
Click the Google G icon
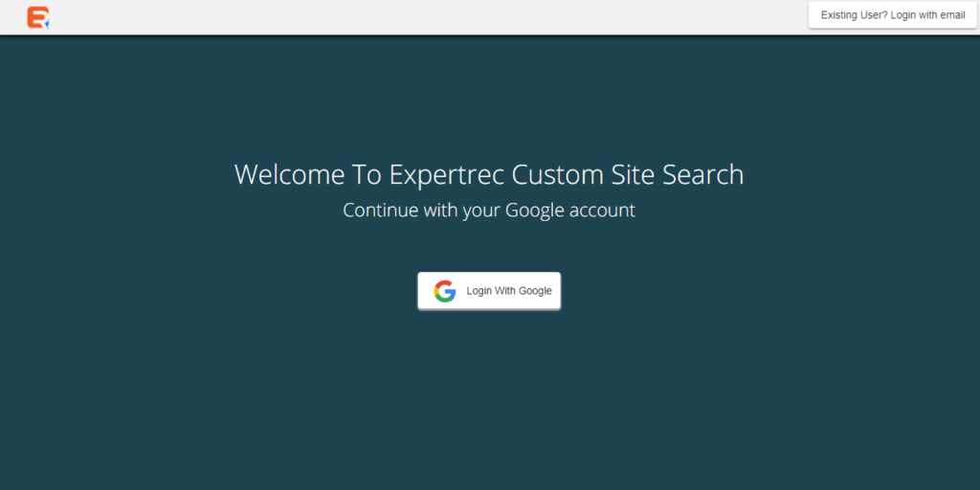click(x=444, y=291)
